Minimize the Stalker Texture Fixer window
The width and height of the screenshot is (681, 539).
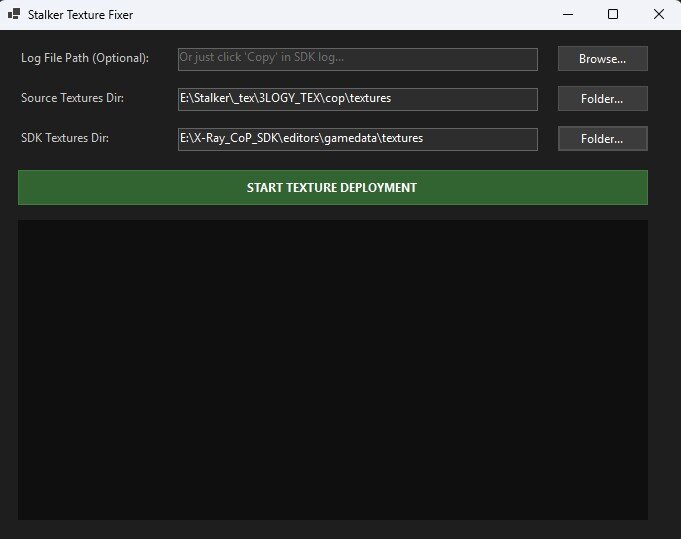(568, 14)
